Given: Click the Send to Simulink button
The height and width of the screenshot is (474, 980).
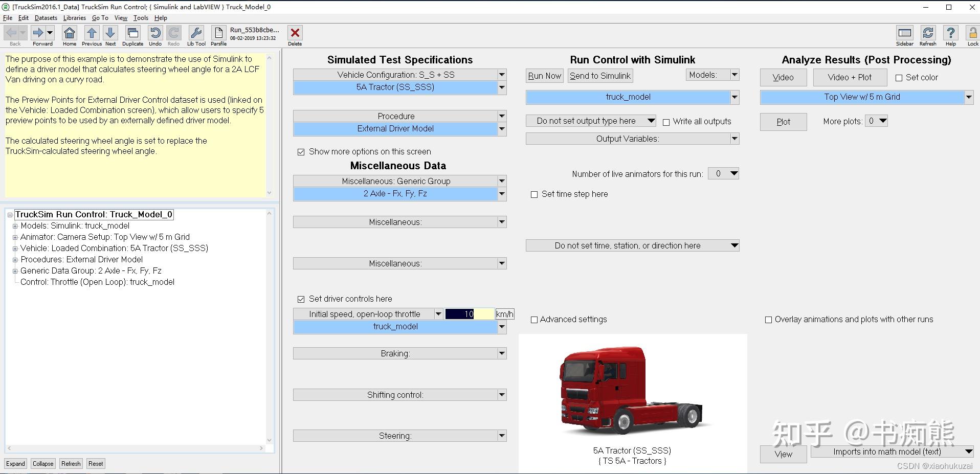Looking at the screenshot, I should [x=599, y=75].
